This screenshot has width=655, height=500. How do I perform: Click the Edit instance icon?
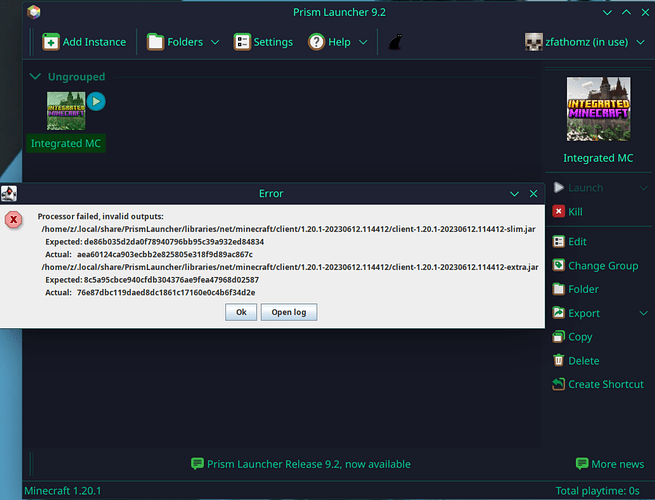pos(559,241)
